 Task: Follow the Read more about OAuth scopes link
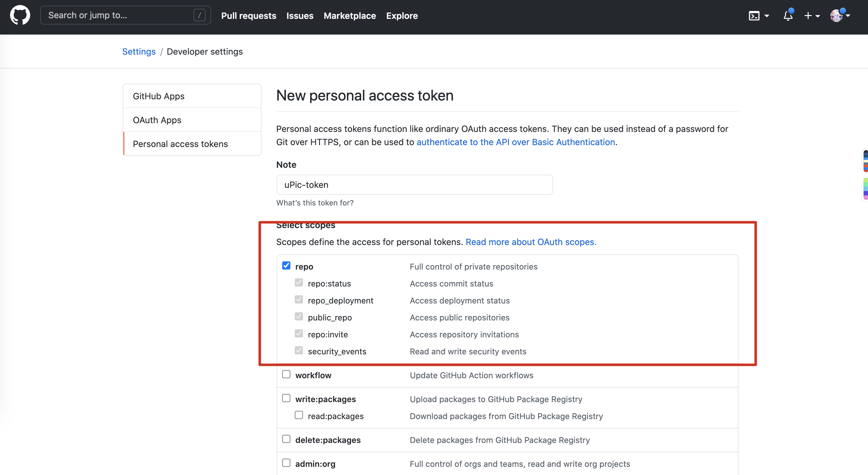(531, 242)
